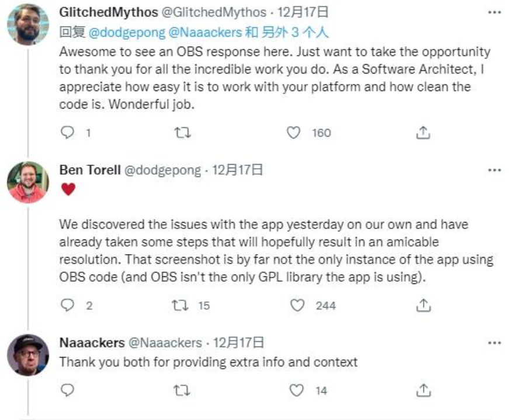
Task: View GlitchedMythos's profile picture
Action: [x=28, y=25]
